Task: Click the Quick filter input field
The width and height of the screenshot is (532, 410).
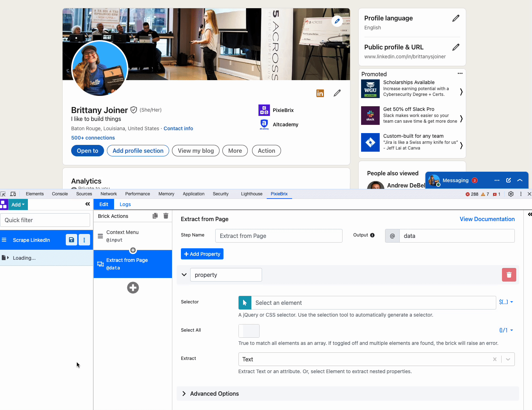Action: click(x=45, y=220)
